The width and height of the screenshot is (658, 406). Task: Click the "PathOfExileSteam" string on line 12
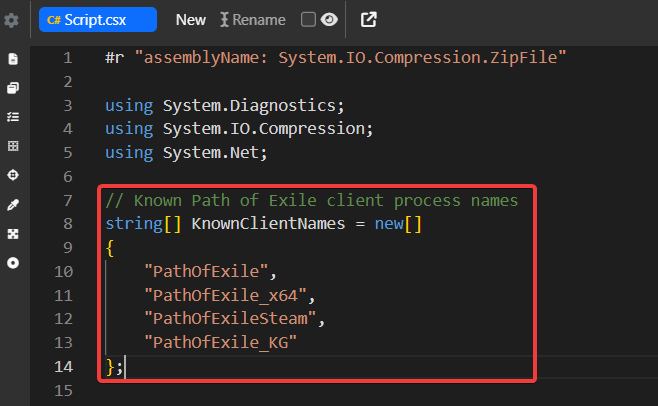(x=235, y=318)
